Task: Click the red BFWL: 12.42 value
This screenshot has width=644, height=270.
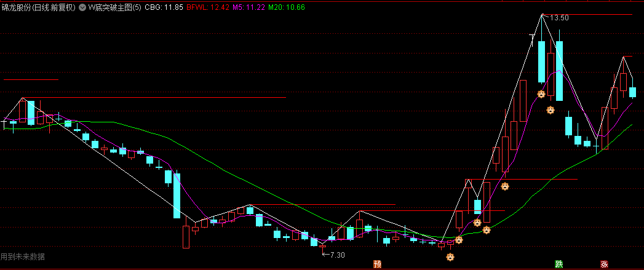Action: coord(208,7)
